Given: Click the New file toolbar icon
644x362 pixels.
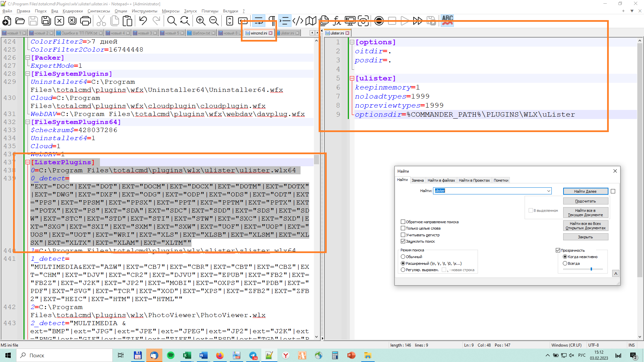Looking at the screenshot, I should click(x=6, y=21).
